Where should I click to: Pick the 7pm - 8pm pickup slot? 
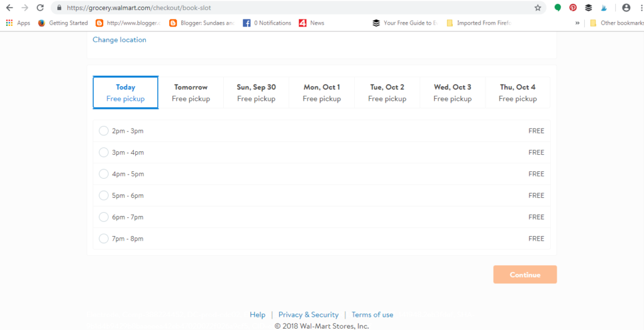[104, 239]
